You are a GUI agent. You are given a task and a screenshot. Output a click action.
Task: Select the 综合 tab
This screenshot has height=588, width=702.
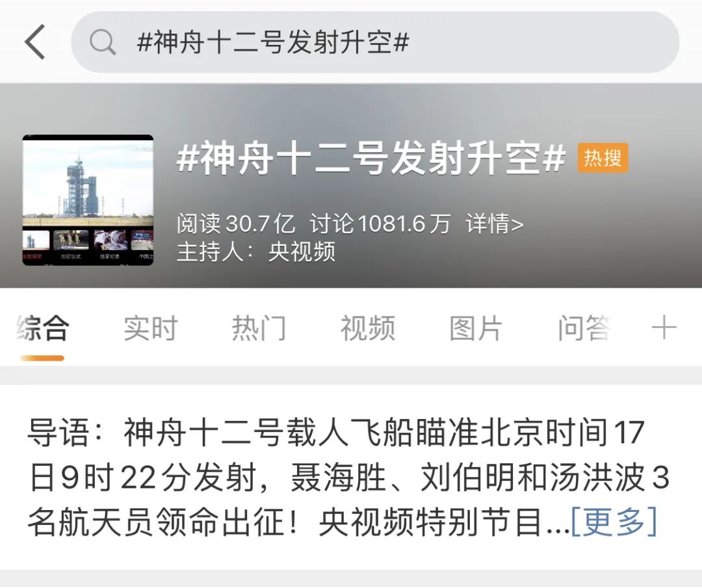coord(42,328)
